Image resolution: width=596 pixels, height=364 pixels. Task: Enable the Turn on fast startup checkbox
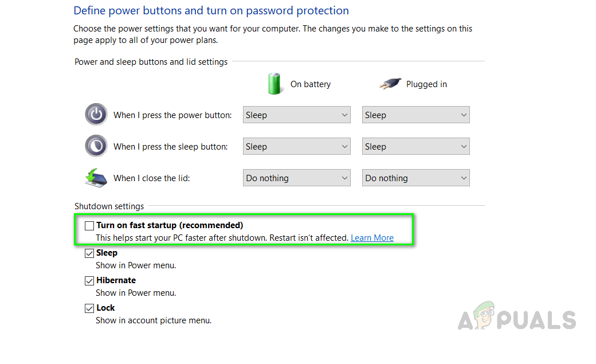[89, 225]
